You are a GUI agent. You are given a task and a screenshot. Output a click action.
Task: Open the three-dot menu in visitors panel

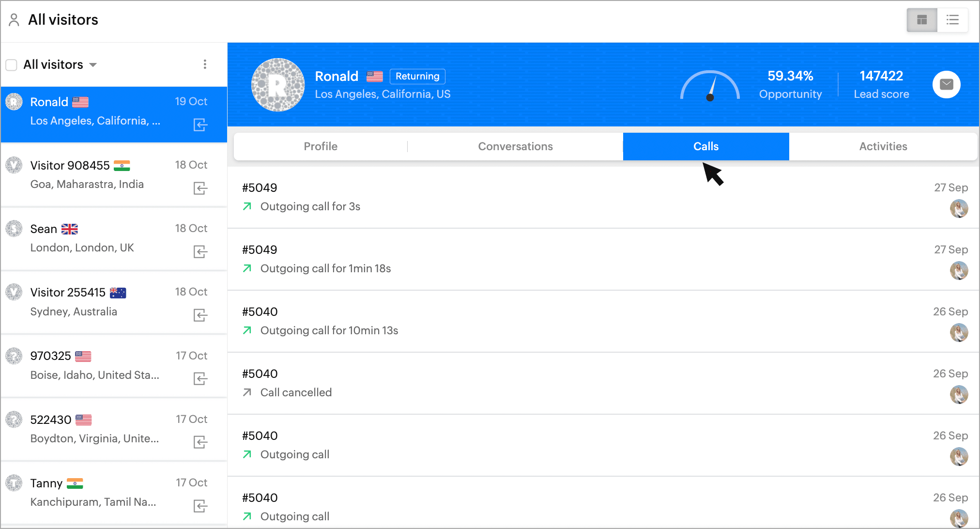point(205,64)
